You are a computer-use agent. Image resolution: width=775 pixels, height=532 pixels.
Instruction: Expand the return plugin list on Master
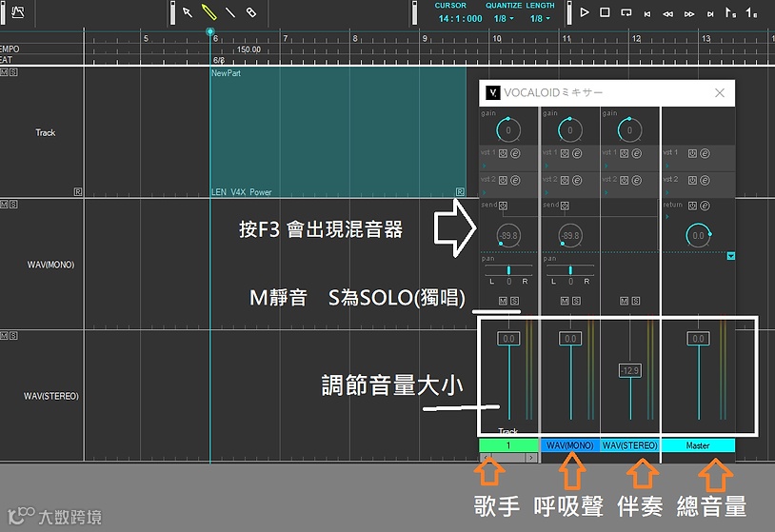pyautogui.click(x=666, y=217)
